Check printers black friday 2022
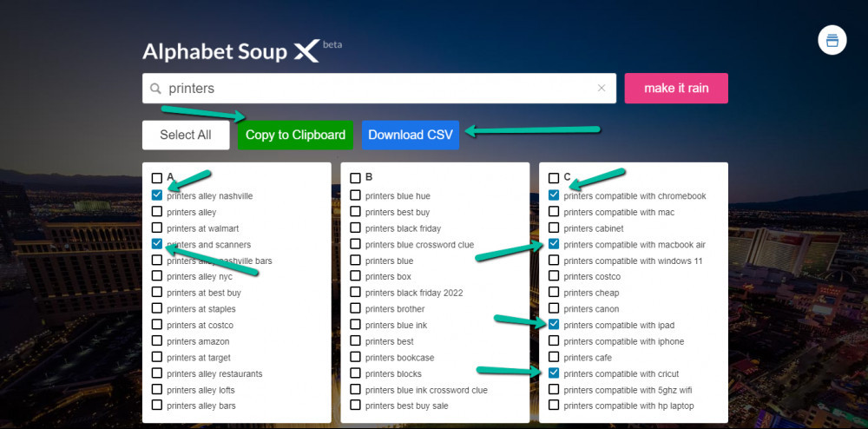This screenshot has height=429, width=868. coord(355,292)
